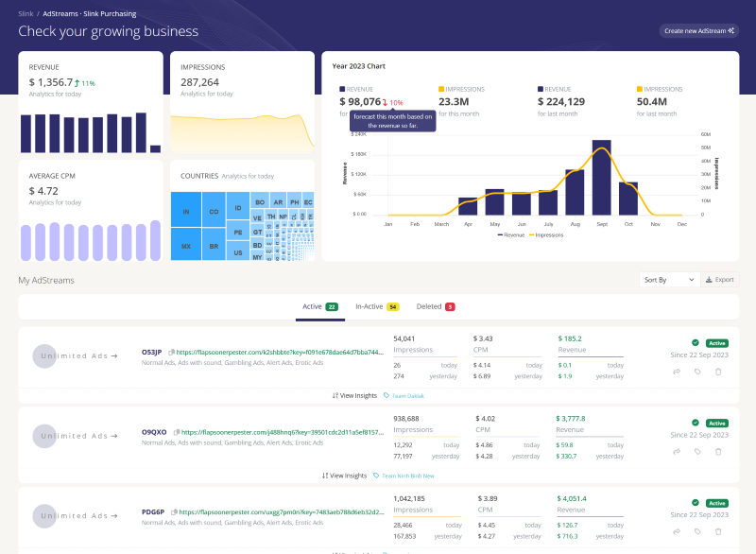This screenshot has height=554, width=756.
Task: Open the Sort By dropdown
Action: pyautogui.click(x=669, y=279)
